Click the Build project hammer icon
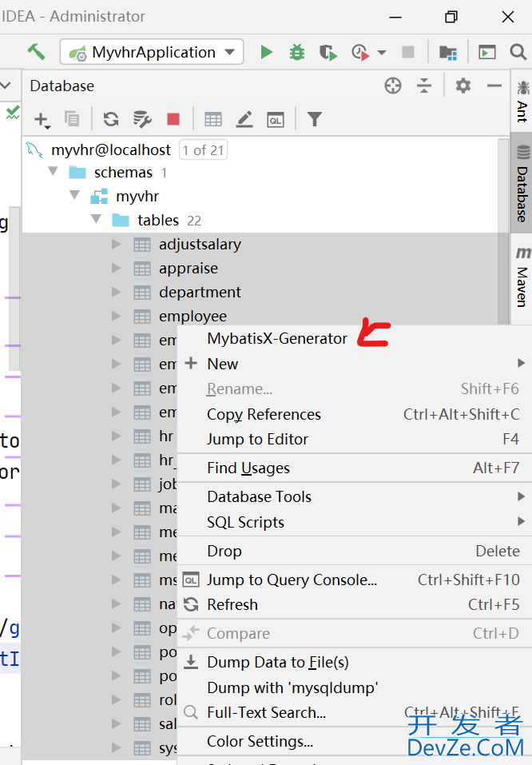 tap(36, 52)
